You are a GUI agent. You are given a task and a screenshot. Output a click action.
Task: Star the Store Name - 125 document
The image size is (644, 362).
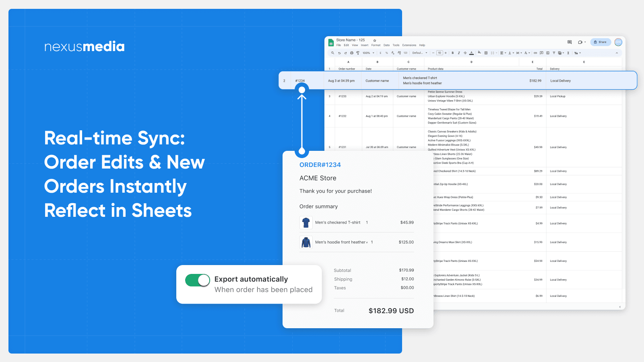(374, 40)
